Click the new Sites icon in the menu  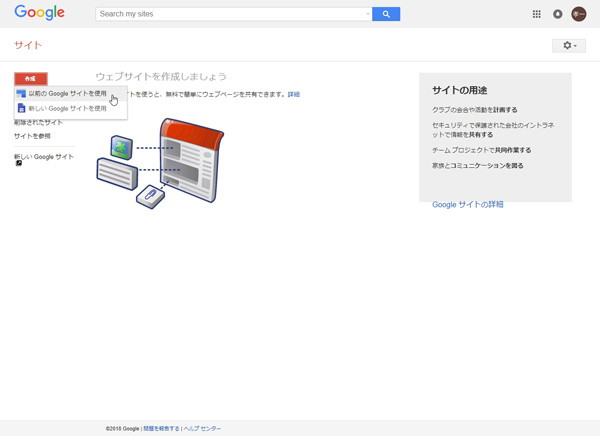(x=21, y=108)
